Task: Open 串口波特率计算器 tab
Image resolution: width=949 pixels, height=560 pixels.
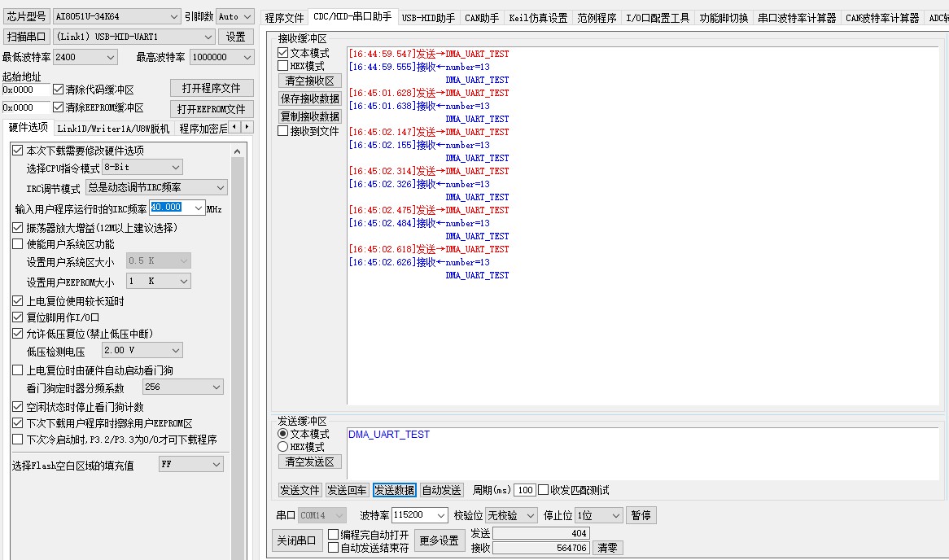Action: click(797, 18)
